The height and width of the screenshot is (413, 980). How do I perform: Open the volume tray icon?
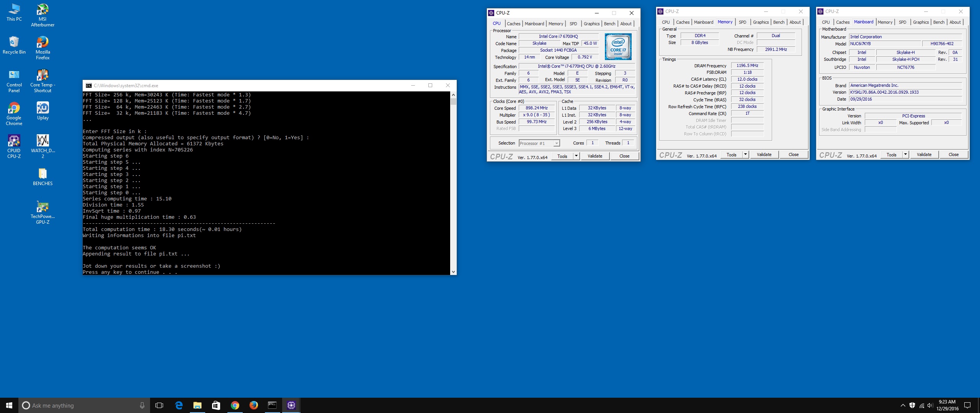tap(930, 405)
